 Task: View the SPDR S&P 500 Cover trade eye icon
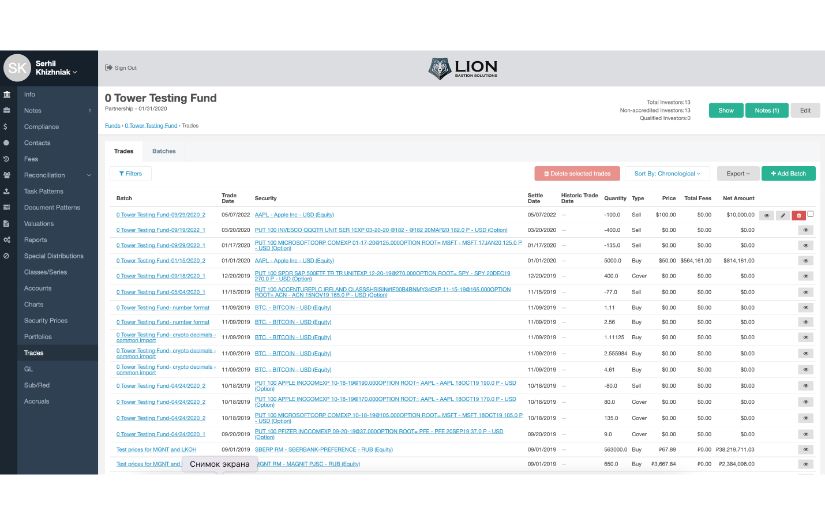pos(806,276)
